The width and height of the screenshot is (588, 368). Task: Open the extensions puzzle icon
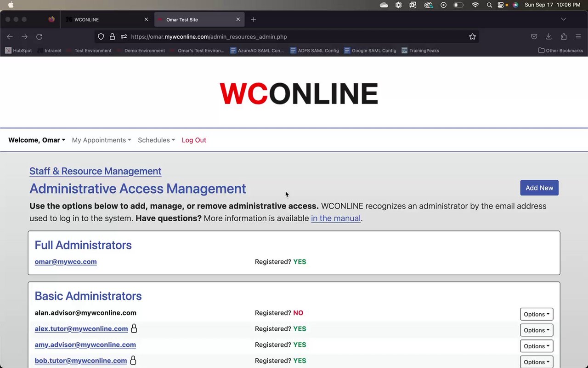pyautogui.click(x=564, y=37)
